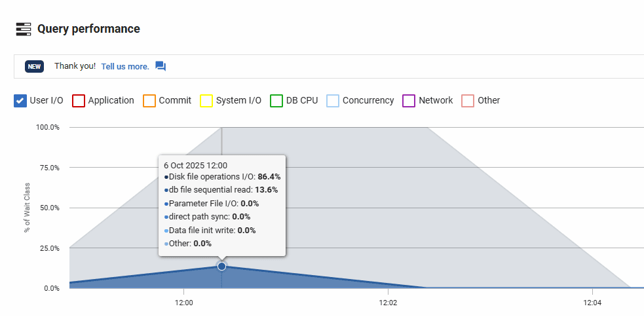The height and width of the screenshot is (317, 644).
Task: Click db file sequential read tooltip entry
Action: coord(221,190)
